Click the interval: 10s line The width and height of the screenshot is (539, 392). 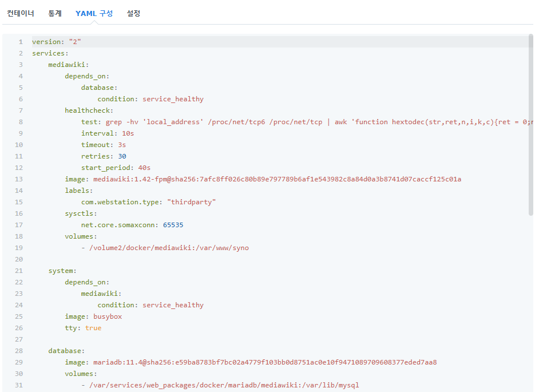108,133
